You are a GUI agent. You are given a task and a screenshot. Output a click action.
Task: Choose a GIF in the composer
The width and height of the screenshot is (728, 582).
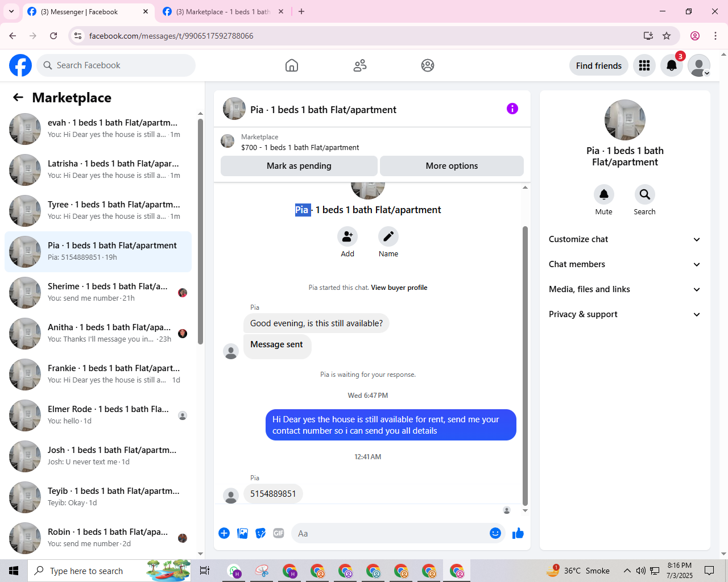pyautogui.click(x=279, y=533)
